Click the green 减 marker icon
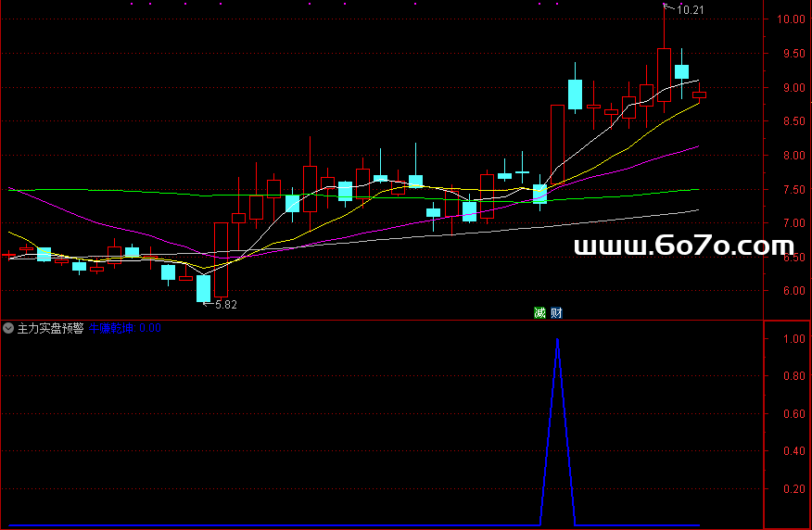 click(539, 312)
